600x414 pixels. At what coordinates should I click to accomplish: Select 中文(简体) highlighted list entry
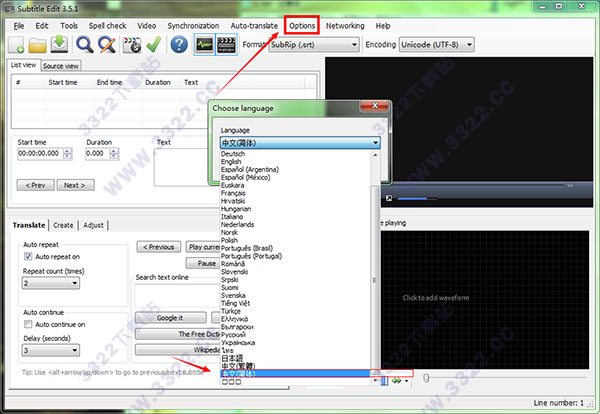click(295, 373)
